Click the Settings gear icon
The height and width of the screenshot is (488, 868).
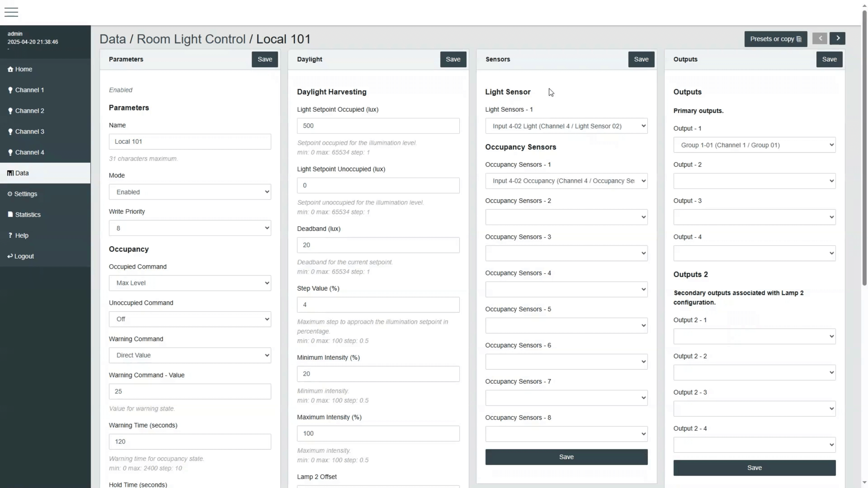point(10,194)
